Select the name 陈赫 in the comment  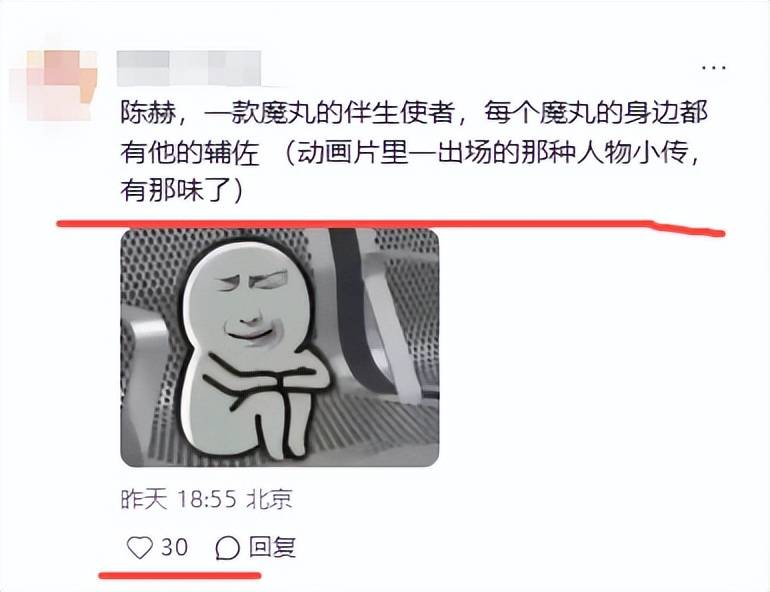click(148, 114)
